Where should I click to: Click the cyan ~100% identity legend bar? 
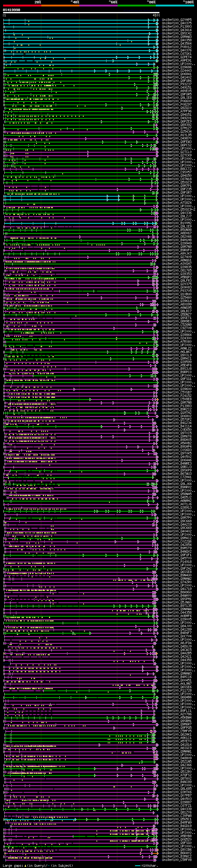point(175,6)
